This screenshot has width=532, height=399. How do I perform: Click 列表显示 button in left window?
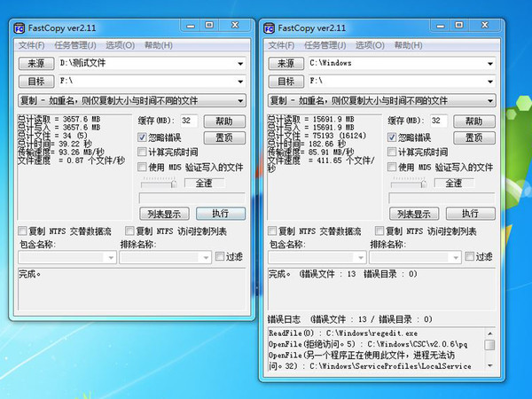tap(164, 214)
